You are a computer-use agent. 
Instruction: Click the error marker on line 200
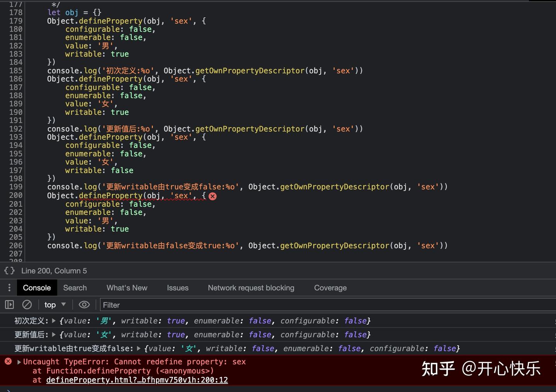tap(213, 196)
